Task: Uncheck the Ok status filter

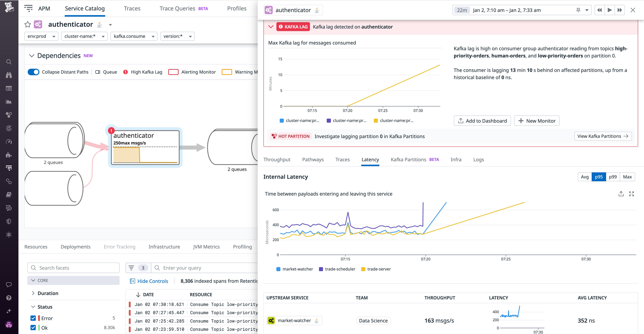Action: click(x=33, y=327)
